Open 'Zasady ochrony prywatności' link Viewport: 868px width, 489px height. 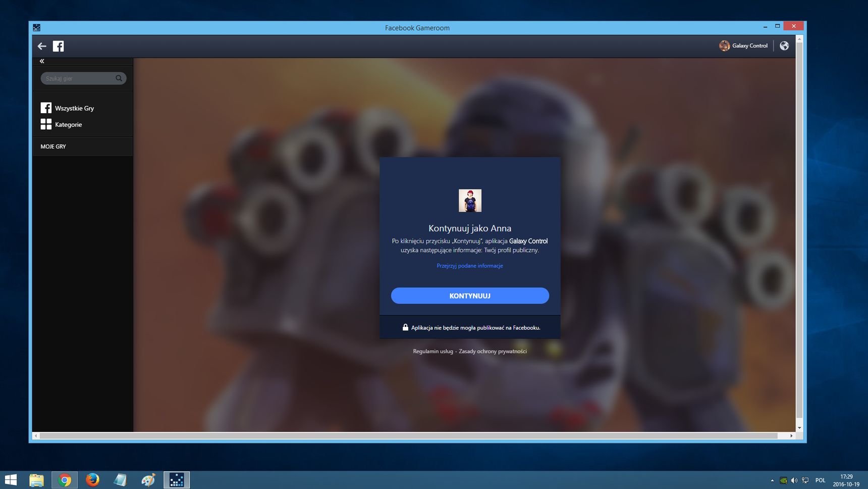(493, 351)
